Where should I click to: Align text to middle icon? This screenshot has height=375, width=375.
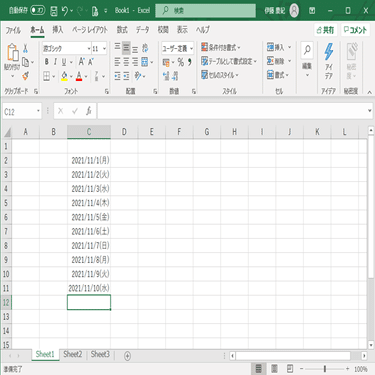126,48
